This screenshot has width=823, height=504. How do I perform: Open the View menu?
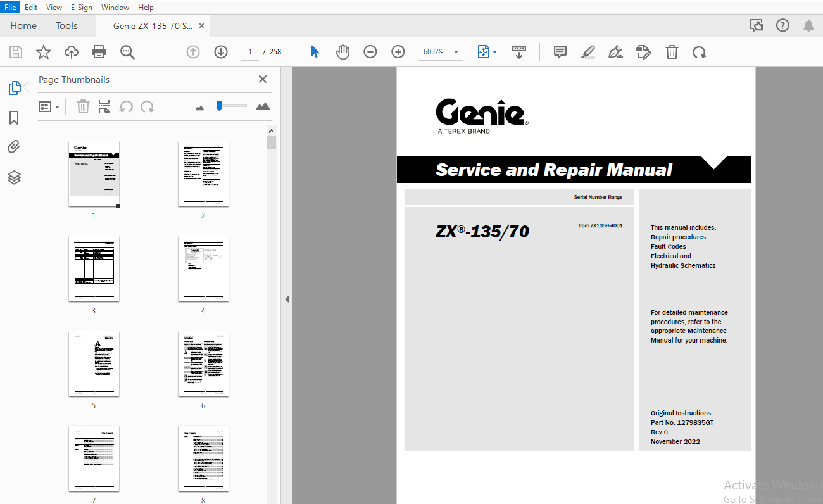(54, 7)
